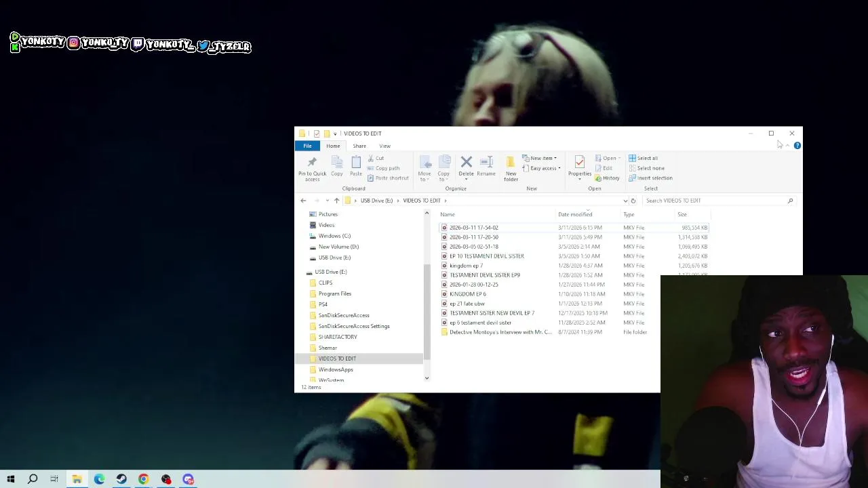
Task: Open ribbon Help question mark
Action: [x=797, y=146]
